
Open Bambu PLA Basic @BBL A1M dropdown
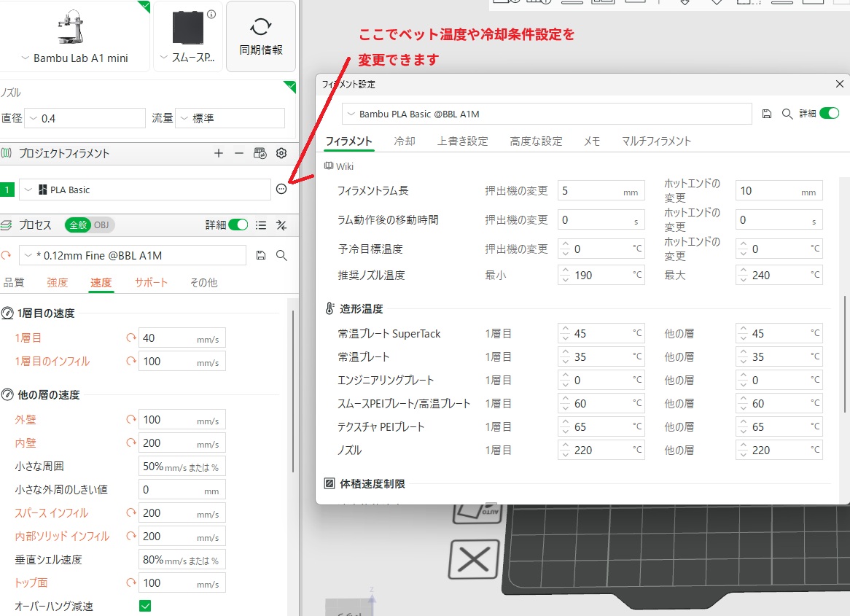[547, 114]
